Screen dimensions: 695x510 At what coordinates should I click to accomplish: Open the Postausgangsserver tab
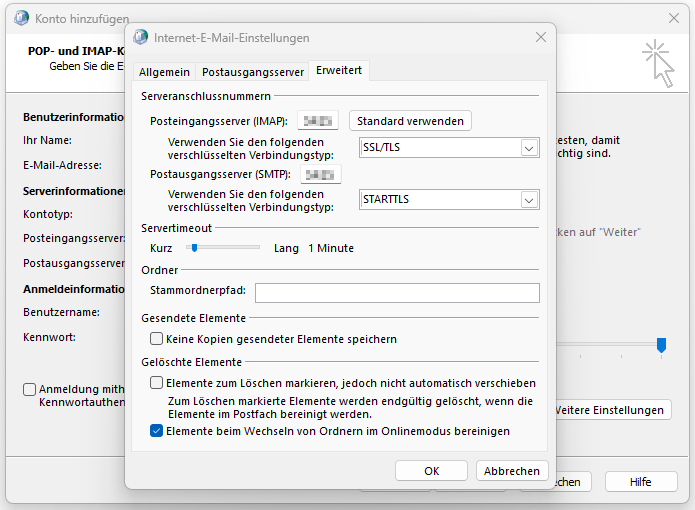(252, 72)
